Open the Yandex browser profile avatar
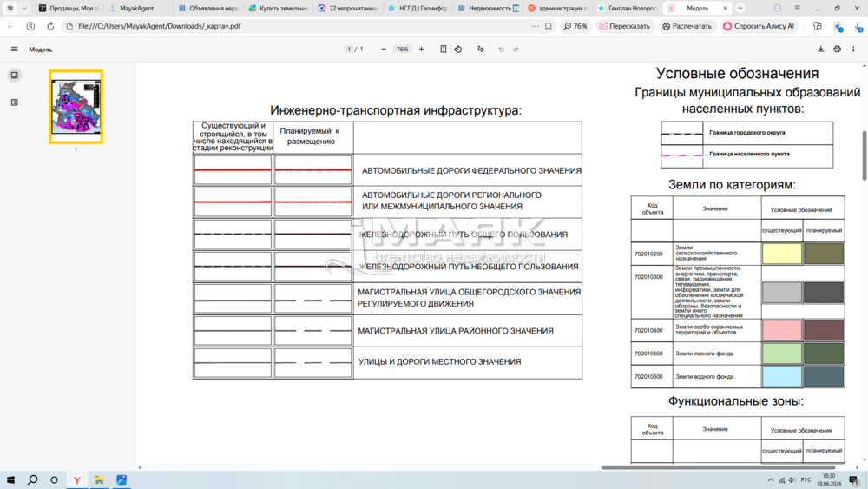The height and width of the screenshot is (489, 868). [777, 9]
